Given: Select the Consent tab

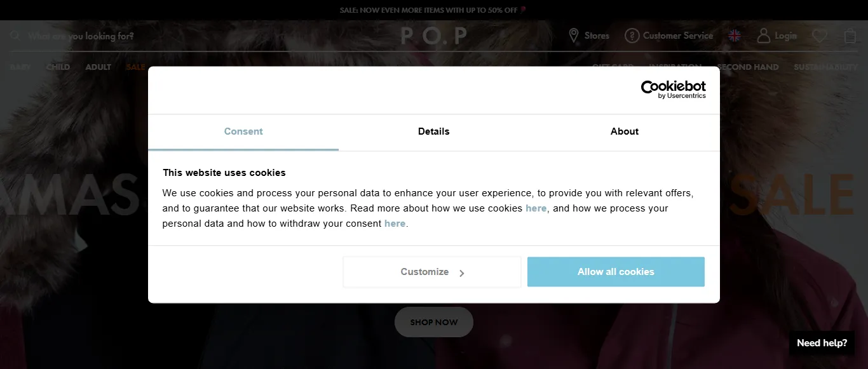Looking at the screenshot, I should tap(243, 131).
